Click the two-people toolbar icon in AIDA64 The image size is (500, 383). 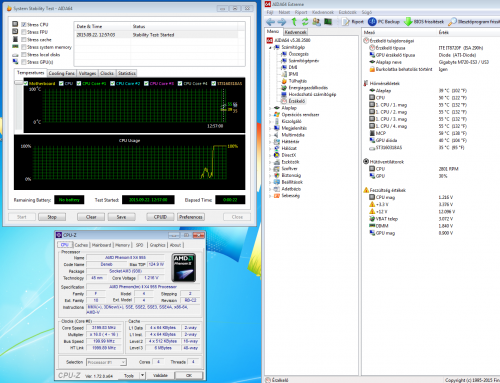(316, 22)
